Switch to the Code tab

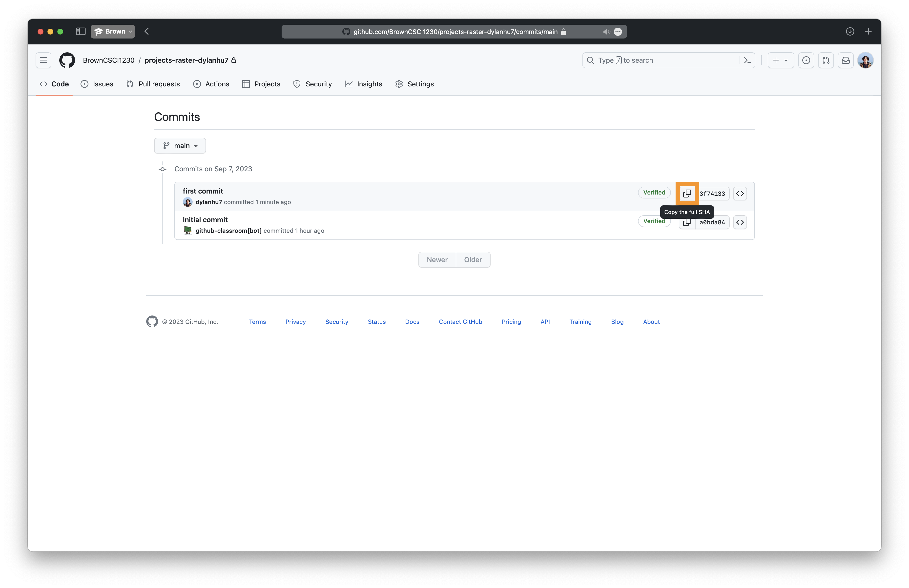click(x=54, y=84)
